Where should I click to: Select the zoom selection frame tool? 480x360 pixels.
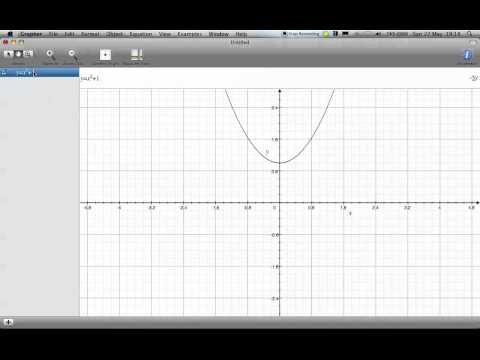28,53
